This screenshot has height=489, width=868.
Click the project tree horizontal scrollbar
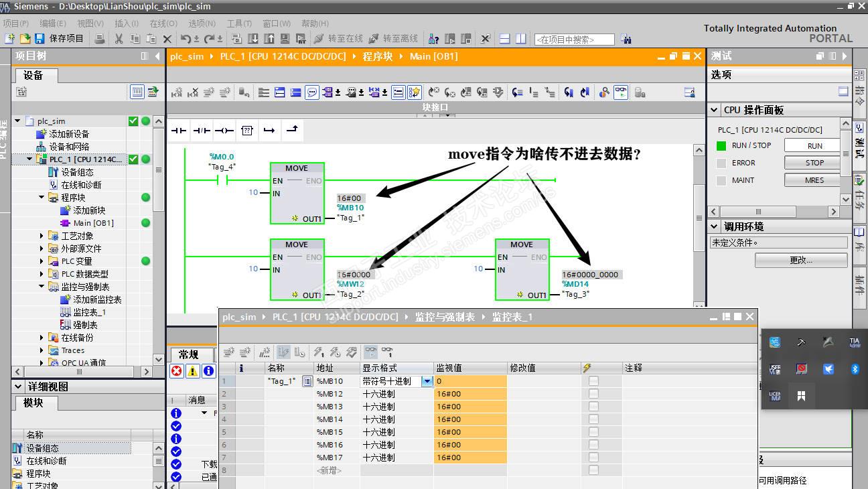(80, 371)
